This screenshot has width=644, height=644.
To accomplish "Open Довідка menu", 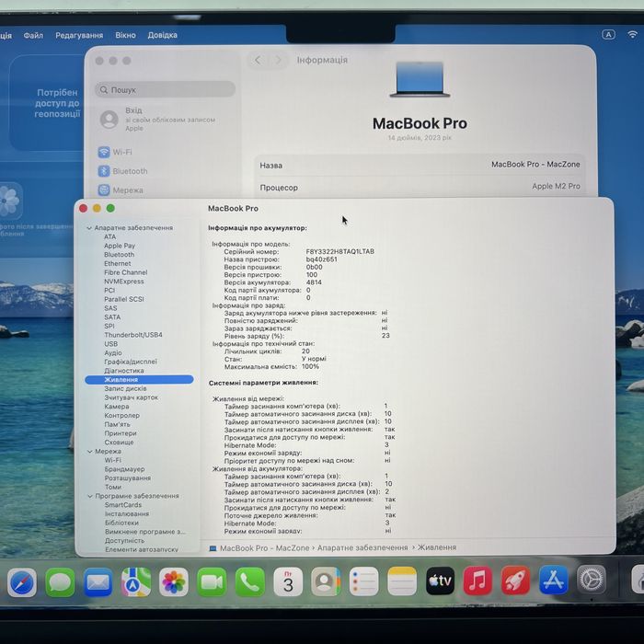I will tap(162, 35).
